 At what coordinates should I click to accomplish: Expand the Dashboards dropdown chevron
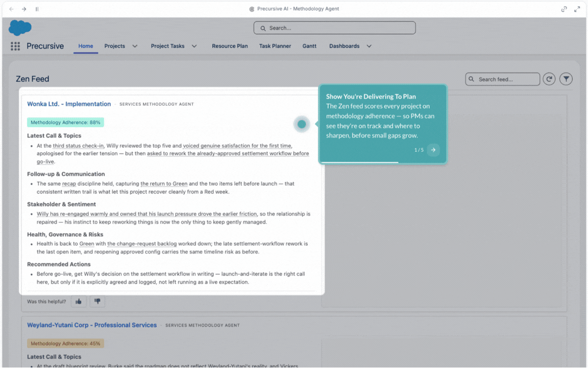(x=369, y=46)
